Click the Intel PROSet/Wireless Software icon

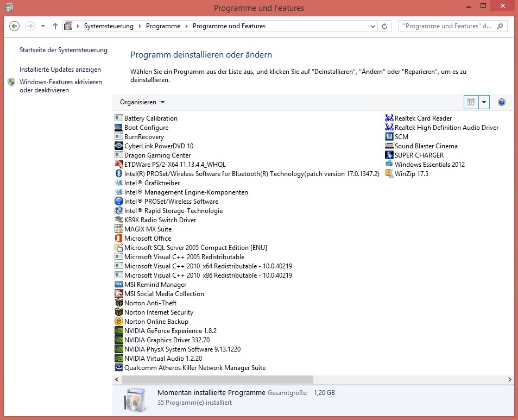(118, 201)
